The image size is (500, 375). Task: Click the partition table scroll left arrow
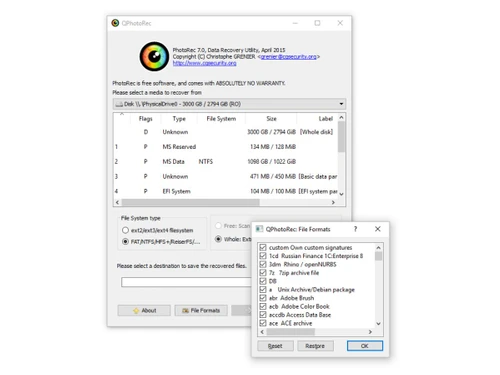(x=117, y=202)
